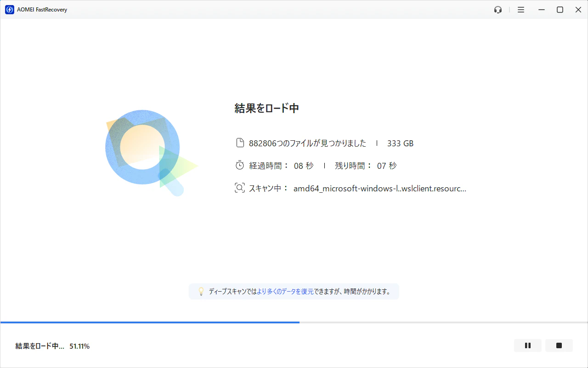Stop the scan with the stop button
This screenshot has width=588, height=368.
click(559, 345)
